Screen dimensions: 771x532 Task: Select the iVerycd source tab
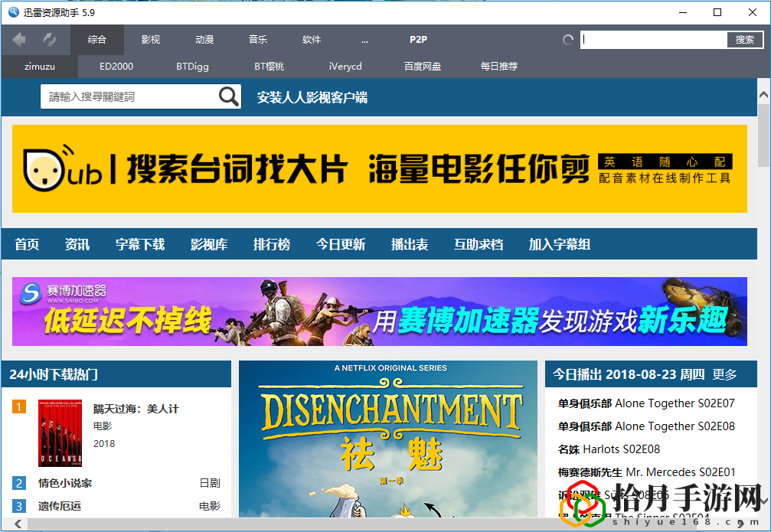coord(345,67)
